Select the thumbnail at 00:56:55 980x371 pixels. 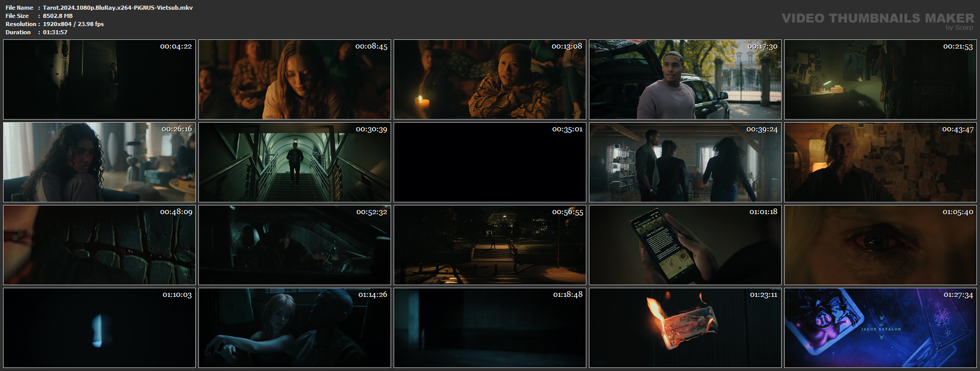coord(490,245)
